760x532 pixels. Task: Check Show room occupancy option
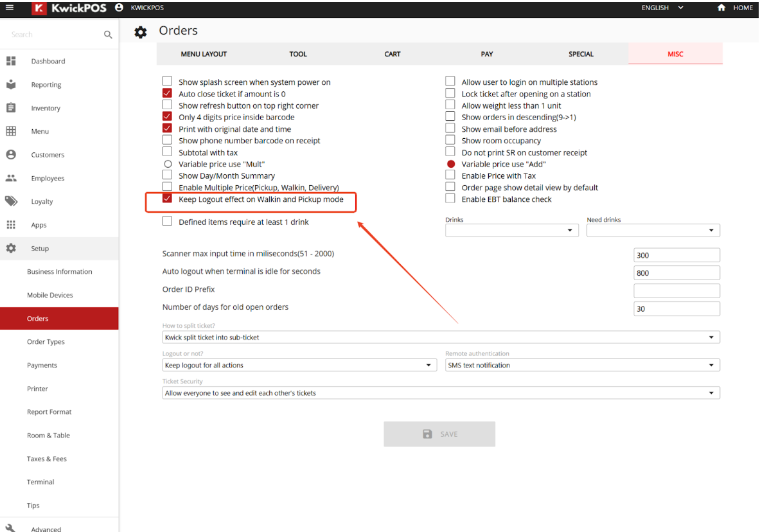click(450, 139)
